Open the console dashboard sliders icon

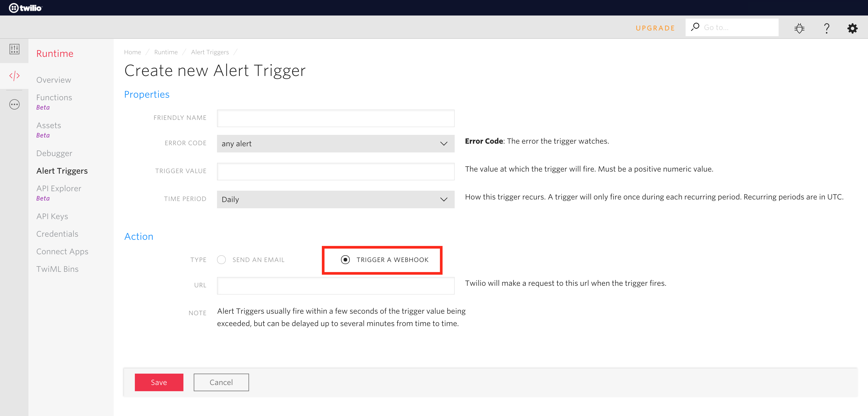click(x=14, y=49)
